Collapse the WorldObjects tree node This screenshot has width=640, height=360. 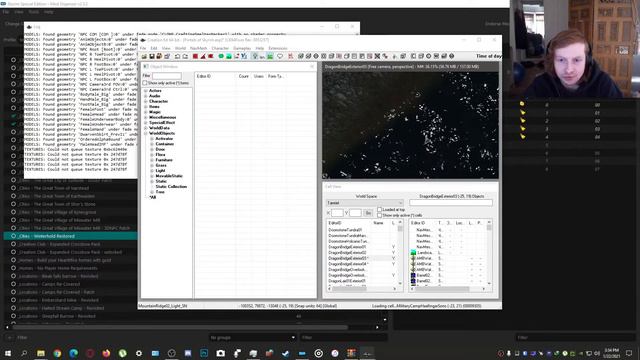coord(146,133)
